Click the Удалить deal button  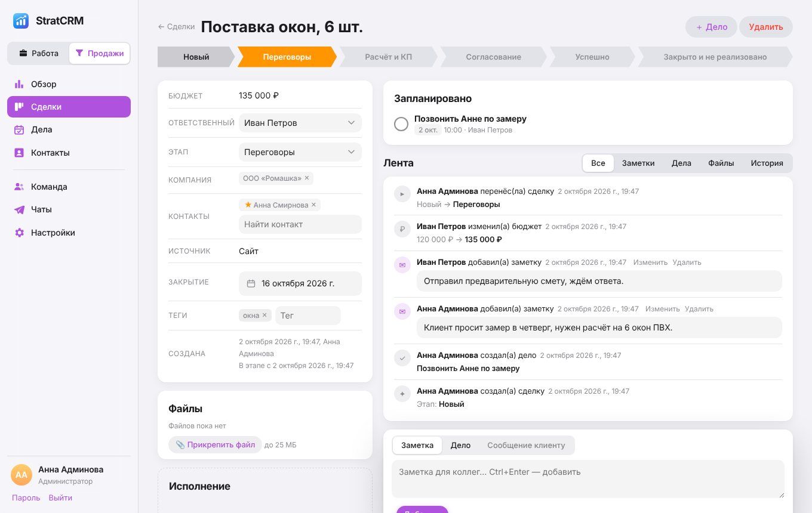click(766, 27)
